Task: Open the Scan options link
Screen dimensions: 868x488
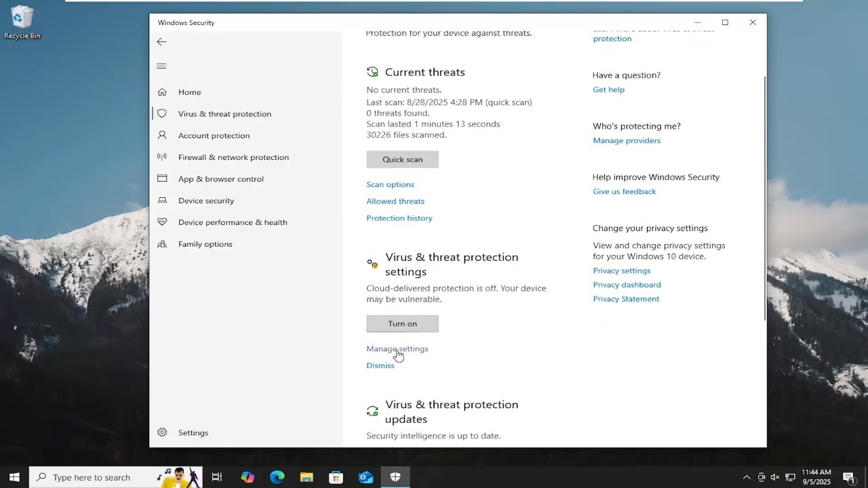Action: click(391, 184)
